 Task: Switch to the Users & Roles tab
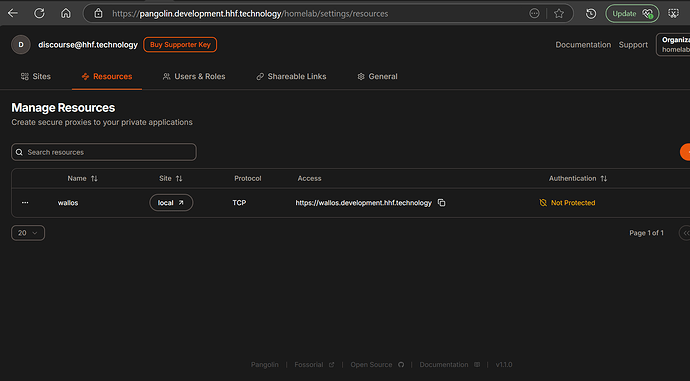(194, 77)
